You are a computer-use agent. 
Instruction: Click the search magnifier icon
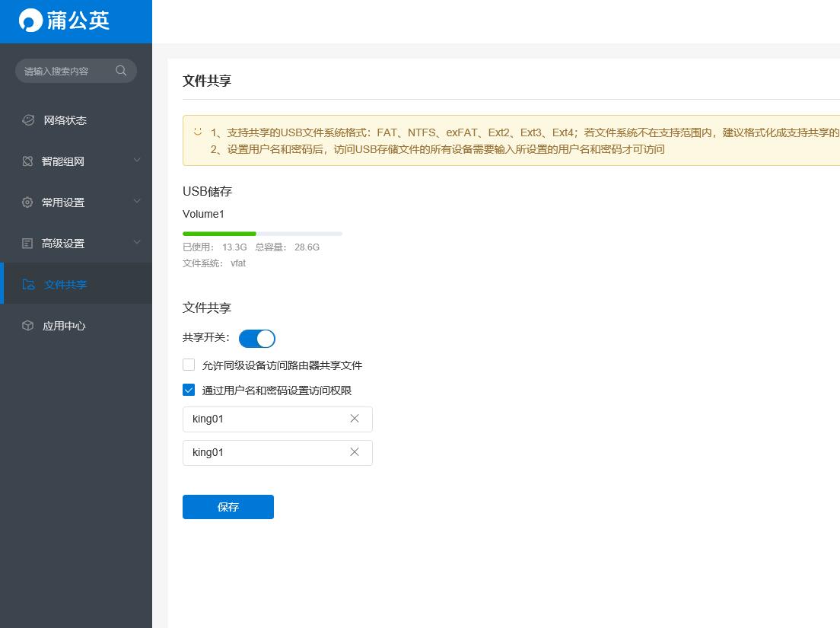pyautogui.click(x=122, y=70)
